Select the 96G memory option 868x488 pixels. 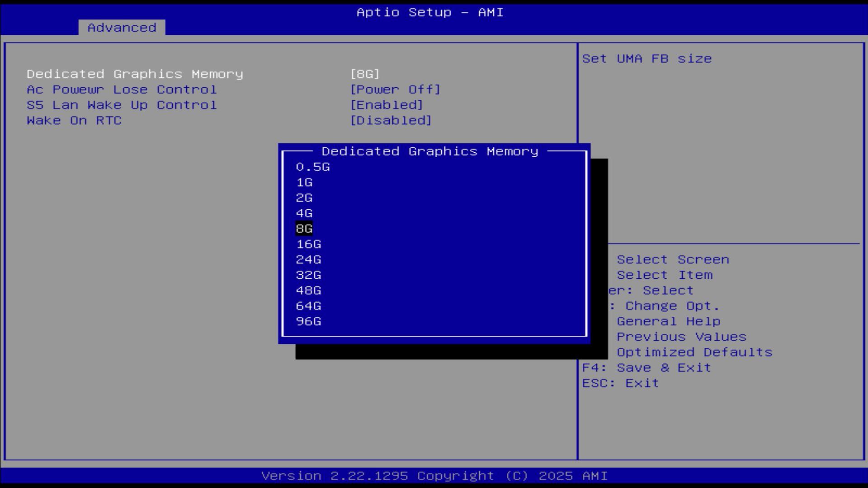(308, 321)
